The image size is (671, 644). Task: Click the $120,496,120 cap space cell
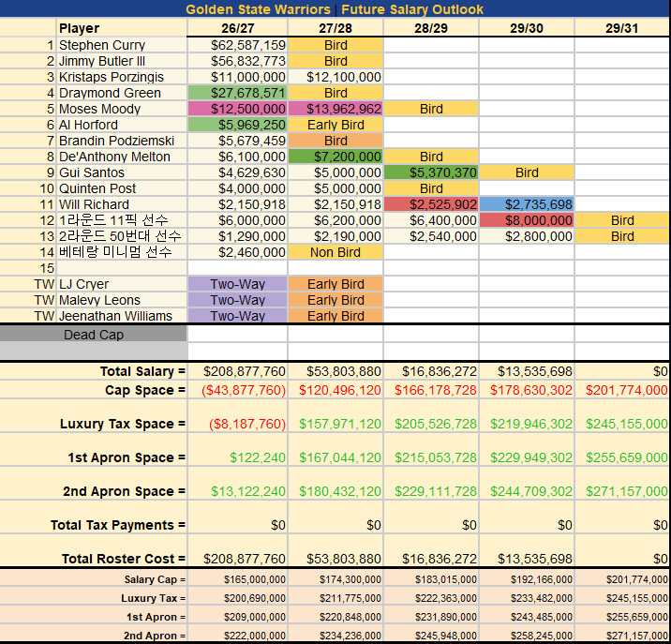(x=335, y=390)
